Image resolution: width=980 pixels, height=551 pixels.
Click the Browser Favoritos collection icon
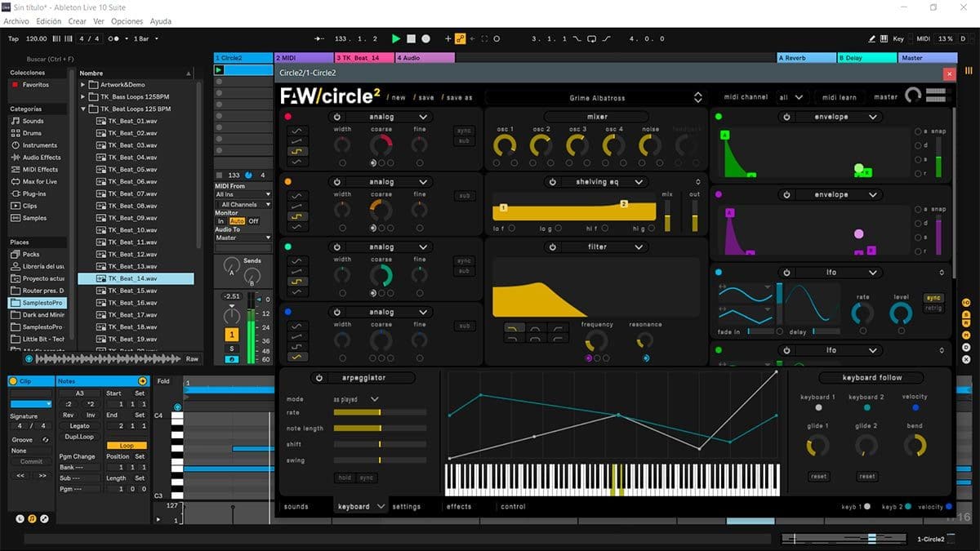[15, 85]
